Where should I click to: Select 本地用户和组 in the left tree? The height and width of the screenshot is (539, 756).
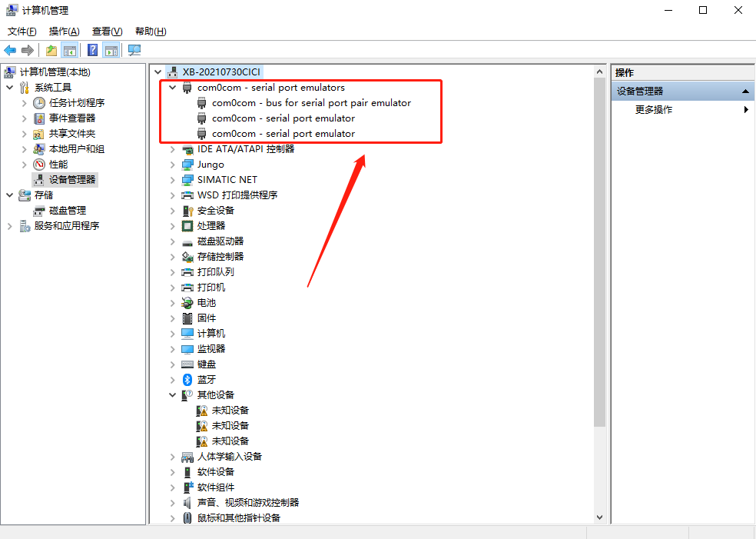tap(77, 149)
